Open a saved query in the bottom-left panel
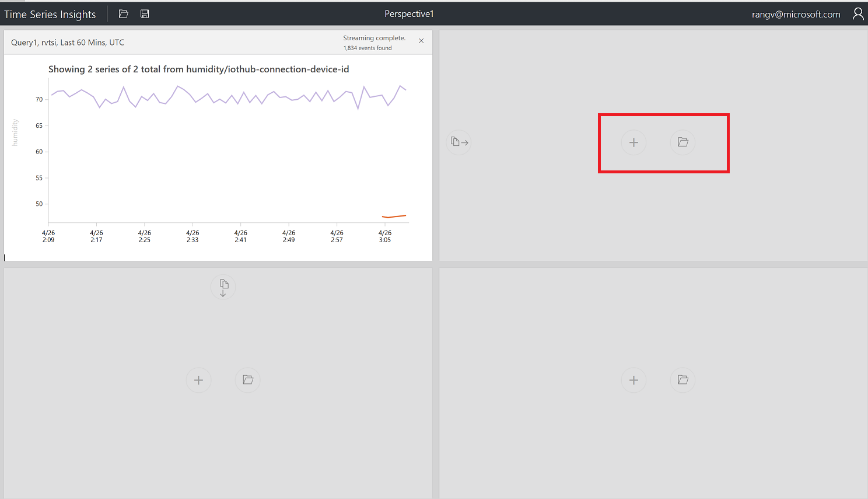The image size is (868, 499). pyautogui.click(x=248, y=380)
